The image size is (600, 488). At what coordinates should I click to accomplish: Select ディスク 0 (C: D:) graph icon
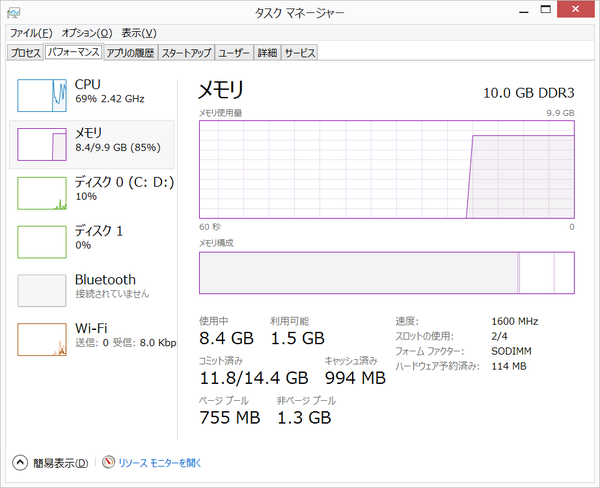click(43, 192)
